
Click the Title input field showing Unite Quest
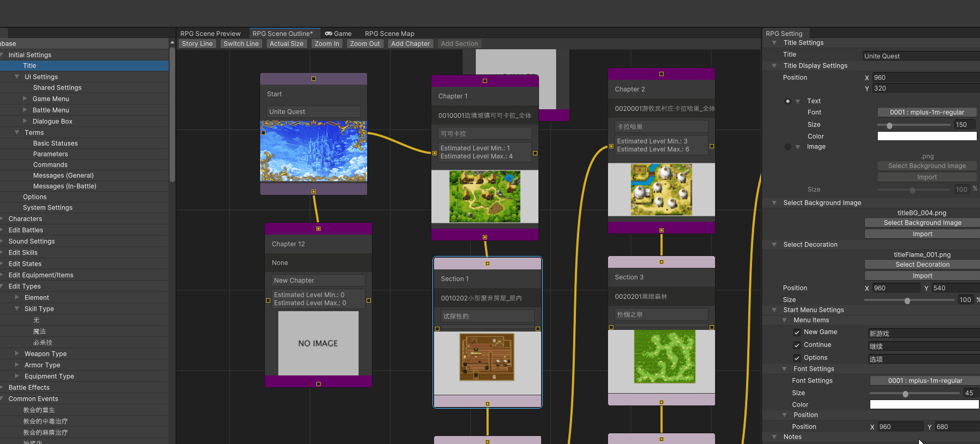pyautogui.click(x=921, y=56)
